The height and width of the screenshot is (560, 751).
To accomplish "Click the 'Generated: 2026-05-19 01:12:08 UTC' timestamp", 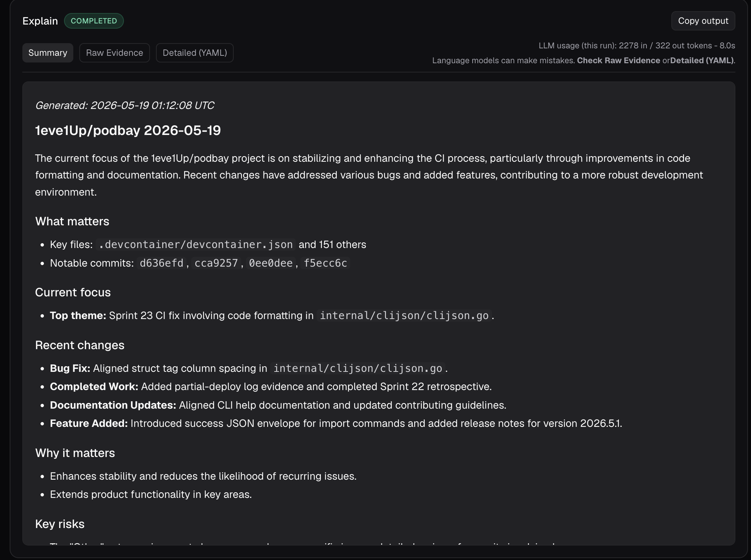I will point(125,106).
